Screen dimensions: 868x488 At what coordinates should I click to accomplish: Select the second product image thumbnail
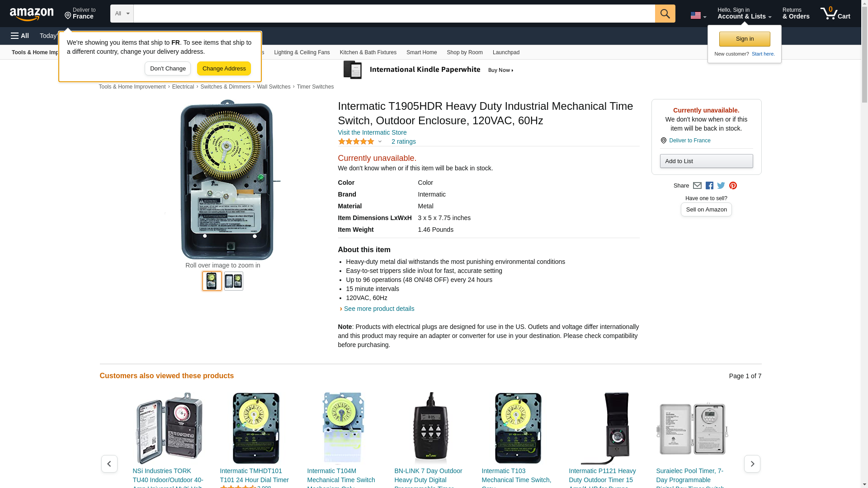pos(234,281)
